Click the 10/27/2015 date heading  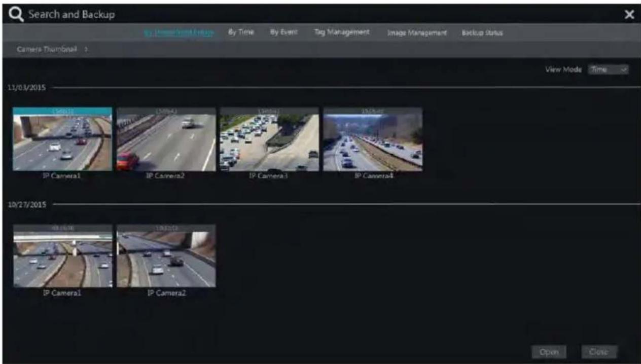26,205
